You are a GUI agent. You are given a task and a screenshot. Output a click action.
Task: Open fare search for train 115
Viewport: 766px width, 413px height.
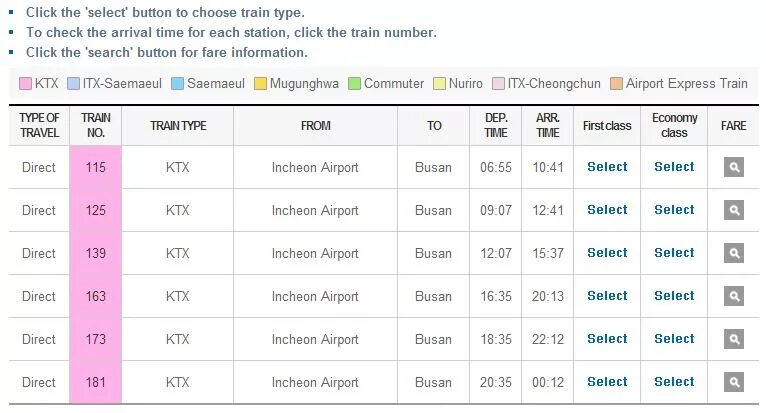click(x=734, y=167)
